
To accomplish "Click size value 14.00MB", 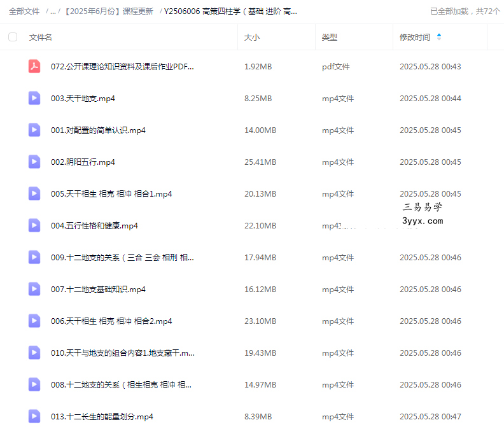I will point(260,130).
